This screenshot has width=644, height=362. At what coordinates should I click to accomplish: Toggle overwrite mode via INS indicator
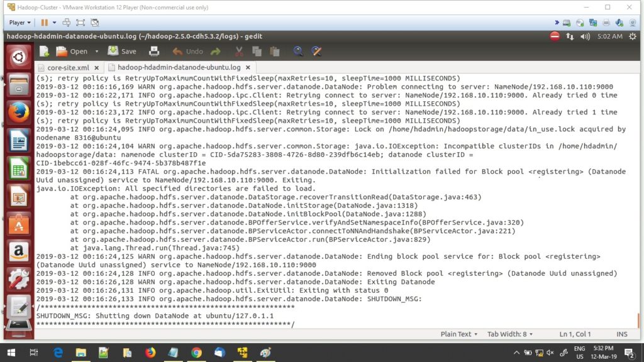point(621,334)
